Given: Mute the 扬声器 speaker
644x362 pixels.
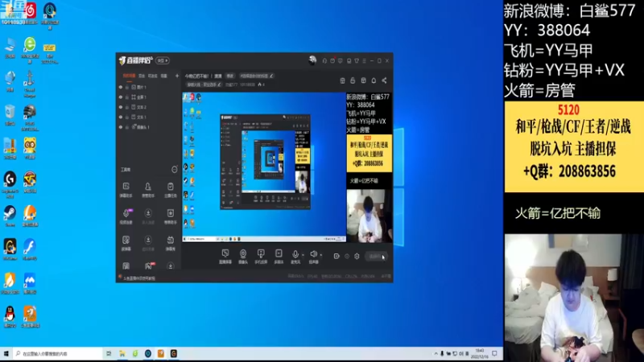Looking at the screenshot, I should point(313,257).
